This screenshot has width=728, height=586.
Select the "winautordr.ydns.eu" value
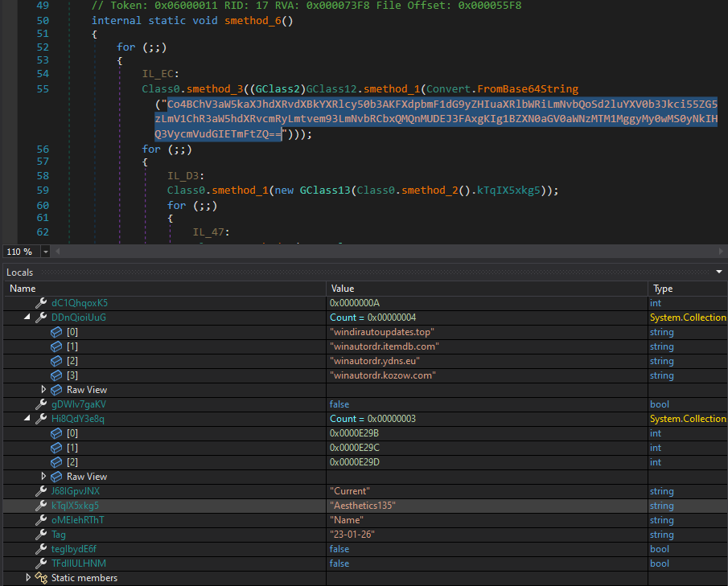tap(375, 360)
